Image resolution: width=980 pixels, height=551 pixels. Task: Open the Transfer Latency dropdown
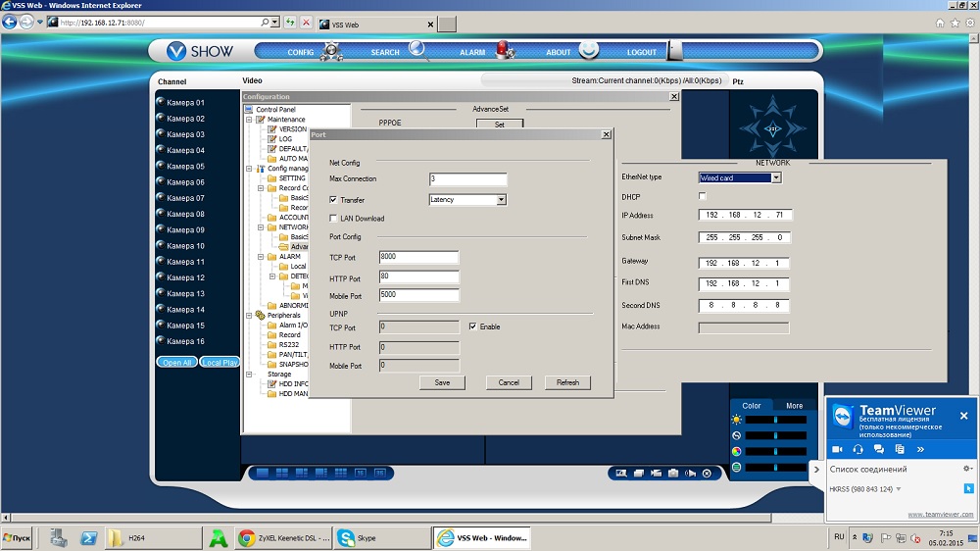501,199
